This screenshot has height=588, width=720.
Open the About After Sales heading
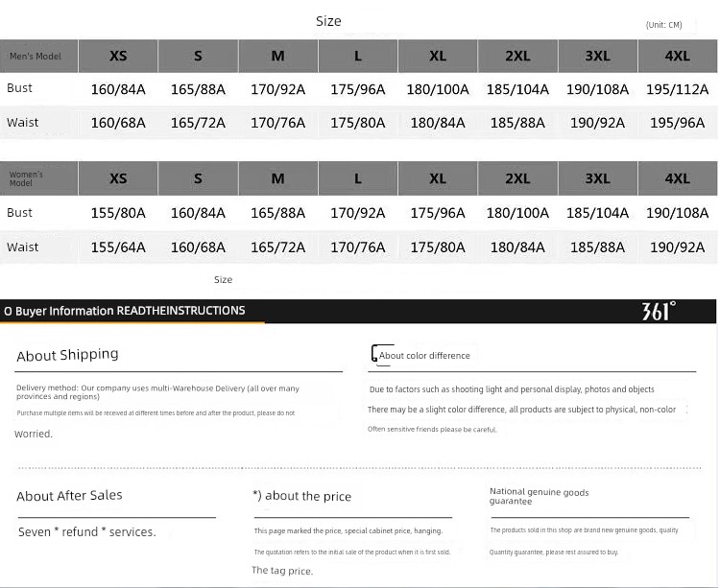coord(69,496)
